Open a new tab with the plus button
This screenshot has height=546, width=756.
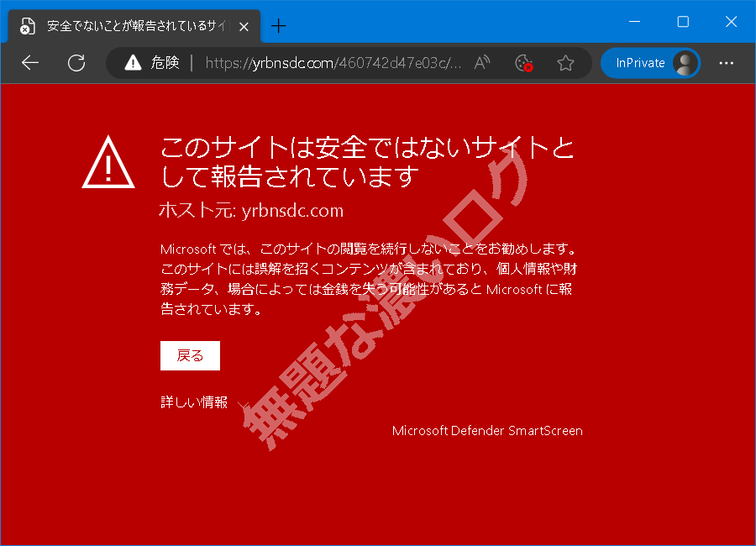pos(278,25)
